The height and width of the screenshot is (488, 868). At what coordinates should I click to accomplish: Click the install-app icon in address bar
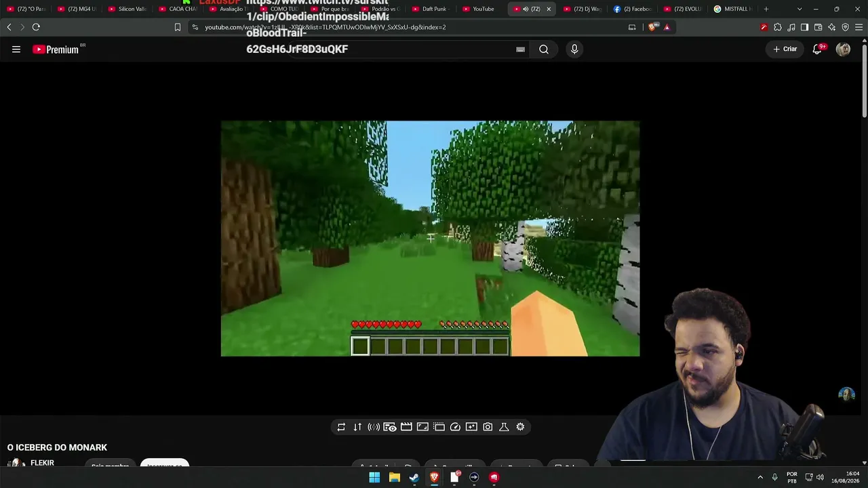click(x=632, y=27)
